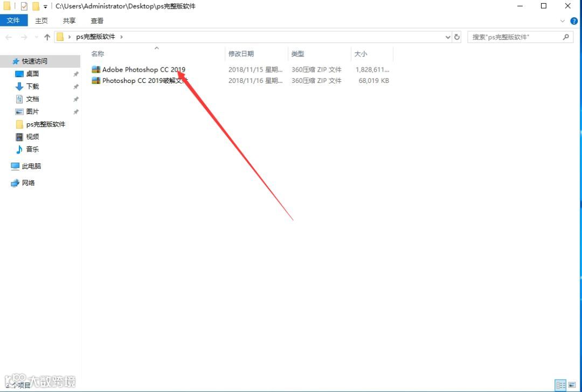Click the zip icon of Photoshop CC 2019破解文件
The image size is (582, 392).
click(96, 80)
